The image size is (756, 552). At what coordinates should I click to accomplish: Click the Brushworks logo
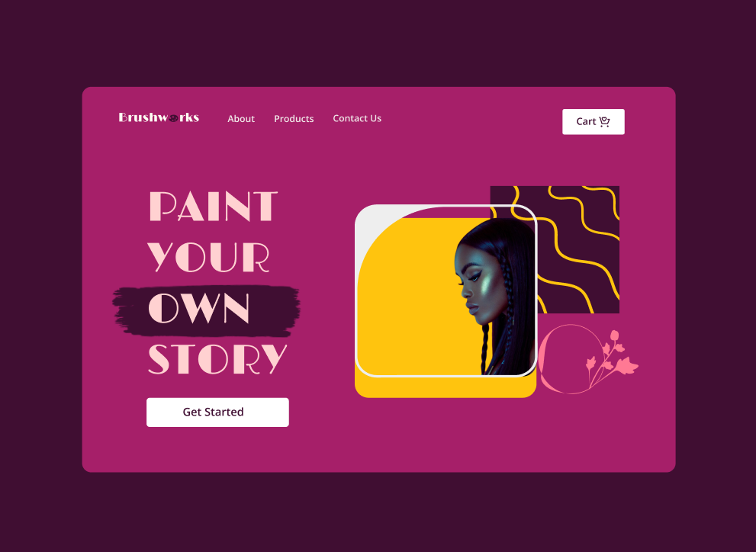[159, 117]
